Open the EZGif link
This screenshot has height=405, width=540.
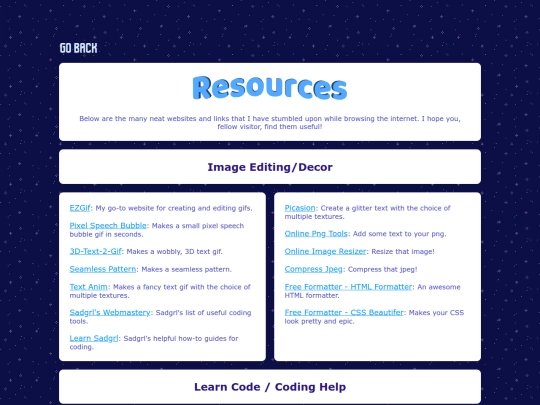[80, 208]
